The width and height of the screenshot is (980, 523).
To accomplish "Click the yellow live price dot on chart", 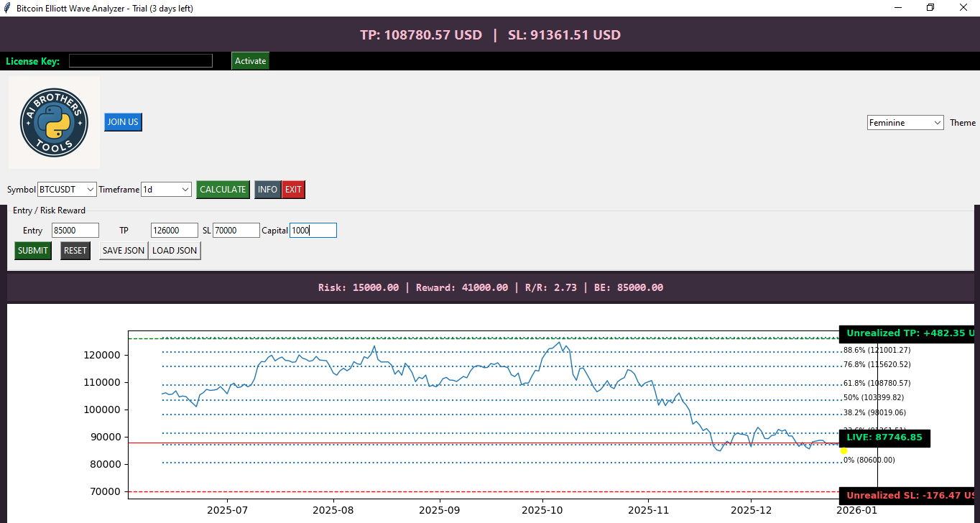I will pos(844,450).
